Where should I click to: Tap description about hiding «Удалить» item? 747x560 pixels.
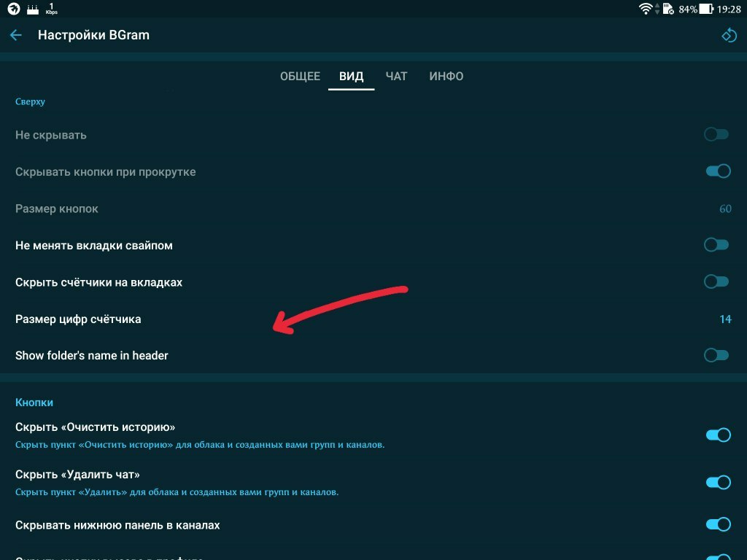[x=177, y=492]
